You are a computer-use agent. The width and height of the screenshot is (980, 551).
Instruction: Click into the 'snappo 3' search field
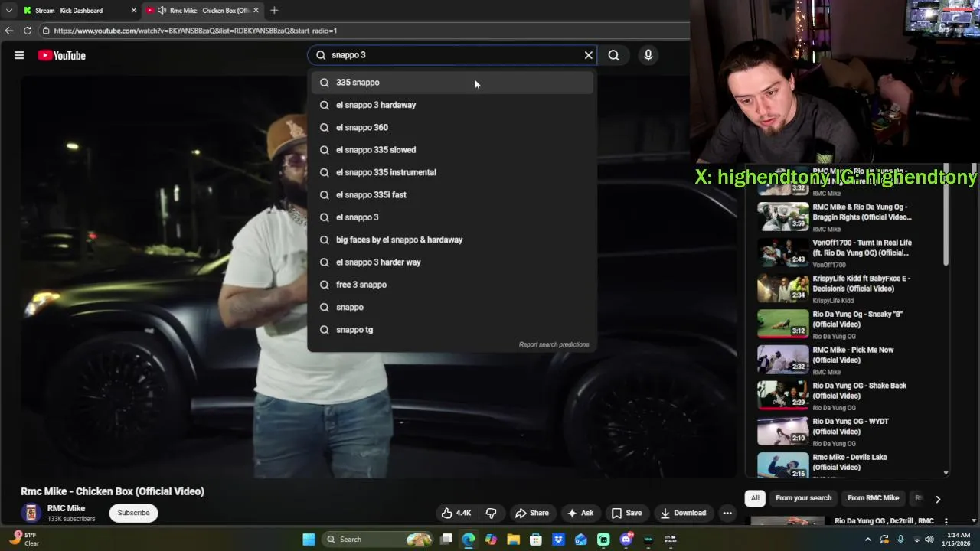click(452, 55)
